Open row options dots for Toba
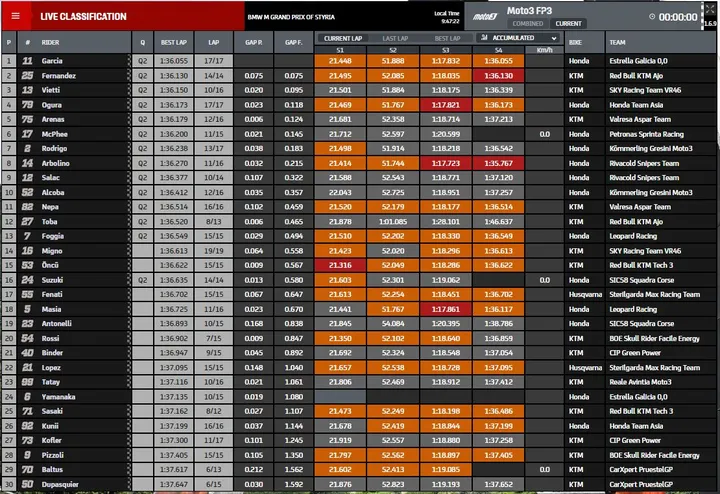 click(129, 221)
